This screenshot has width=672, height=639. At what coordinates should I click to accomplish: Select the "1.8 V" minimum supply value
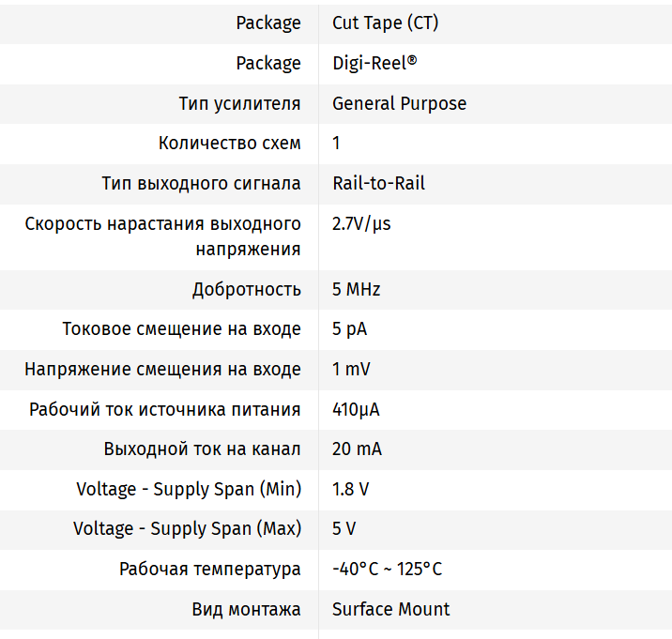350,489
